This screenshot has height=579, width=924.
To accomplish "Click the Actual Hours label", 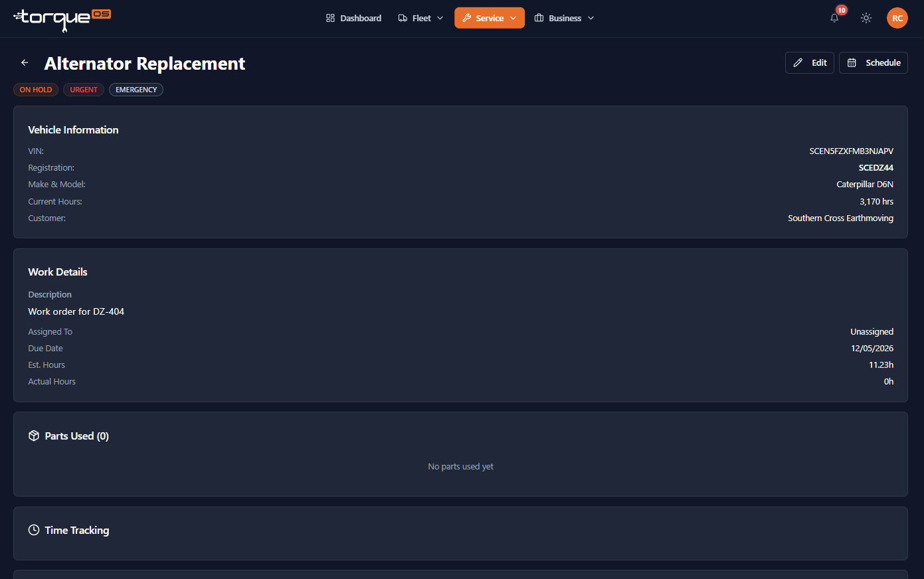I will [x=52, y=382].
